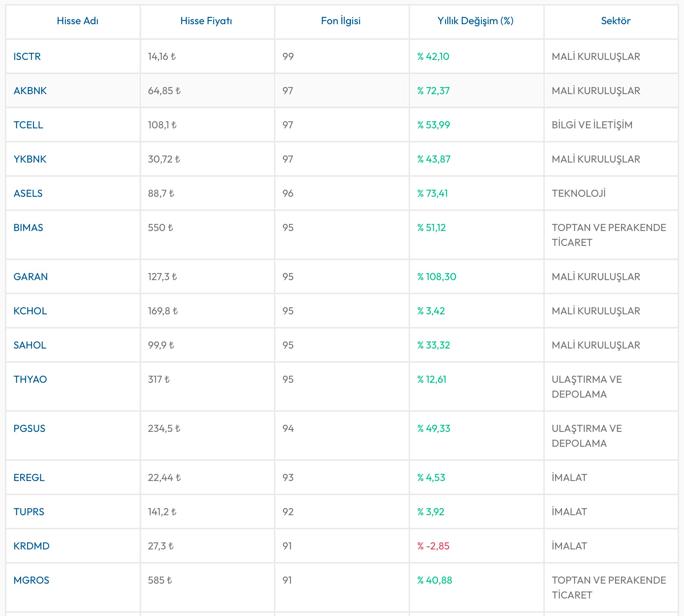The height and width of the screenshot is (616, 684).
Task: Click fund interest value 99 for ISCTR
Action: pyautogui.click(x=288, y=57)
